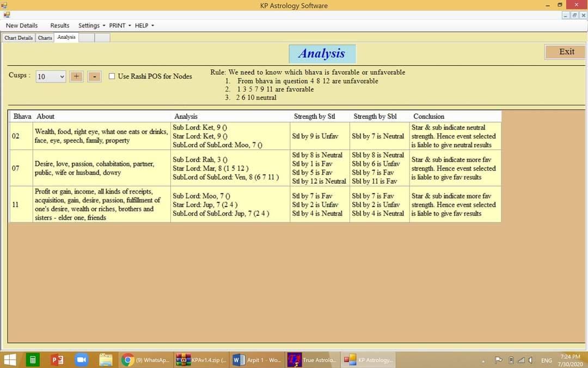Open the Windows Start menu
The width and height of the screenshot is (588, 368).
pyautogui.click(x=10, y=360)
